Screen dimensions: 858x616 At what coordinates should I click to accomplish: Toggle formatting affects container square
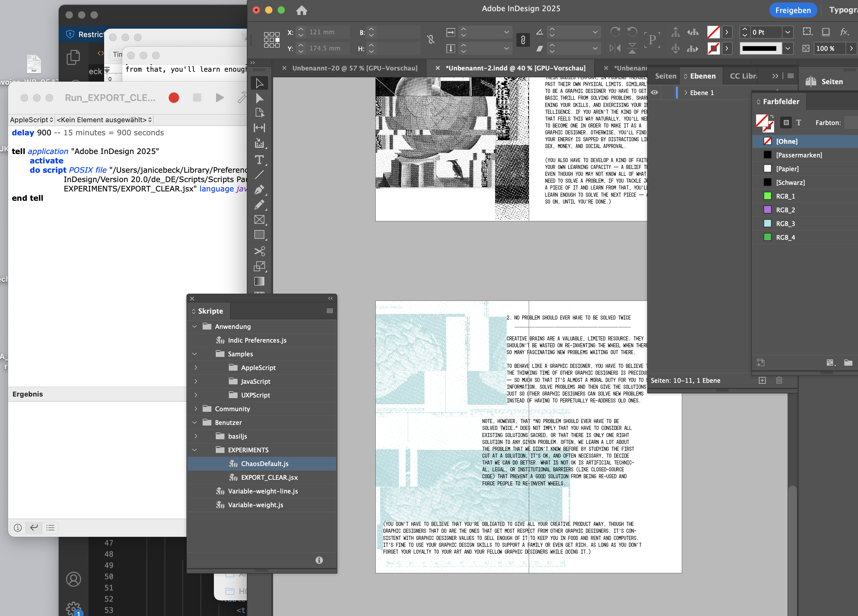[x=786, y=123]
